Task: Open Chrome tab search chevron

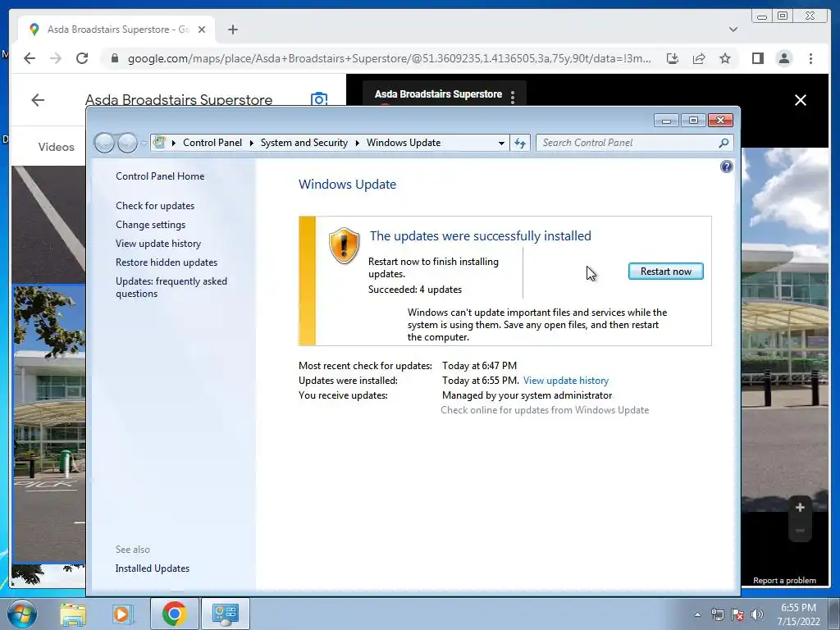Action: click(733, 30)
